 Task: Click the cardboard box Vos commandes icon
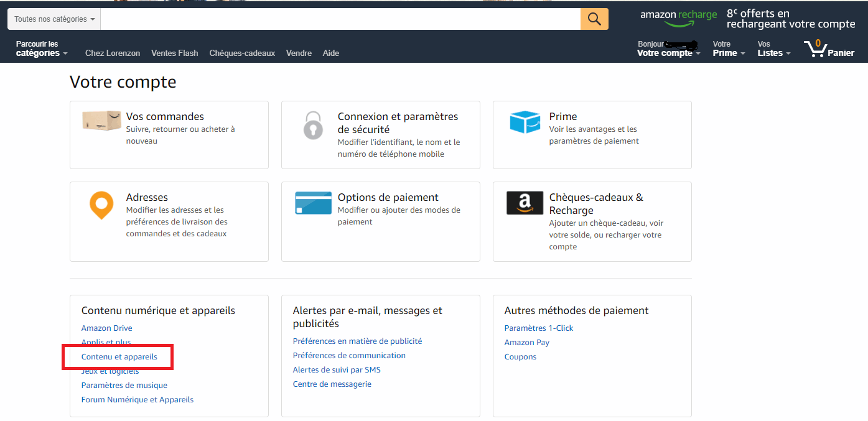pyautogui.click(x=101, y=121)
